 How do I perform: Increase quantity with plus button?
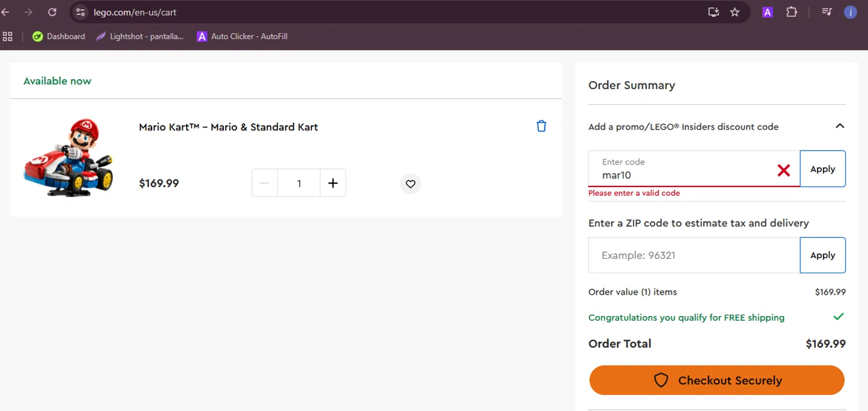(x=333, y=183)
